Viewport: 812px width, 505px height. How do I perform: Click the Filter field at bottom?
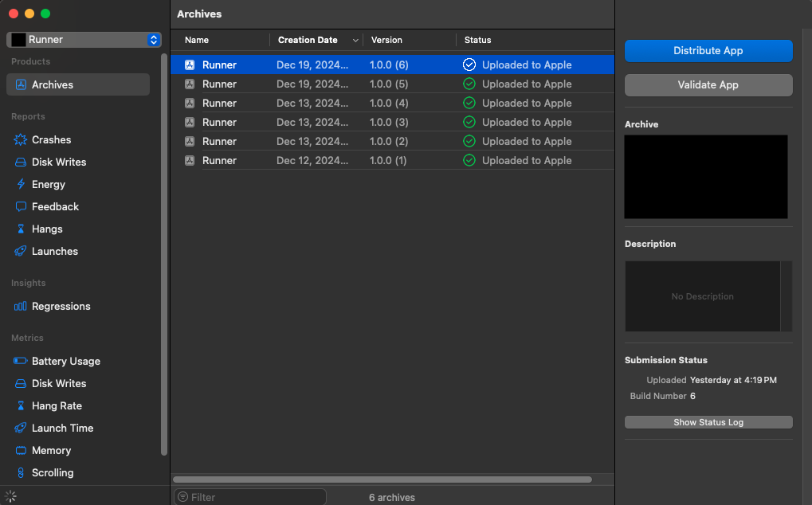[x=250, y=497]
